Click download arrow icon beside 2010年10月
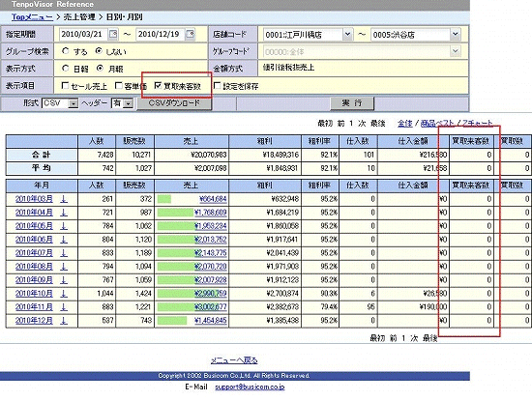This screenshot has height=401, width=532. coord(64,294)
